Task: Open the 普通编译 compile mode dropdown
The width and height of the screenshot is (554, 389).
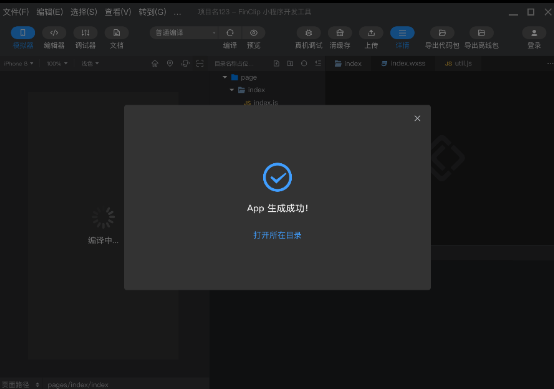Action: [x=184, y=33]
